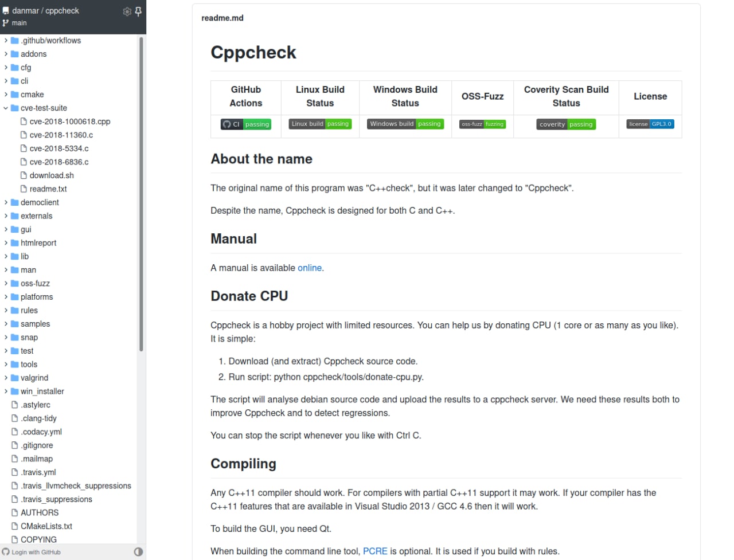Click the sidebar vertical scrollbar
Image resolution: width=734 pixels, height=560 pixels.
tap(141, 195)
